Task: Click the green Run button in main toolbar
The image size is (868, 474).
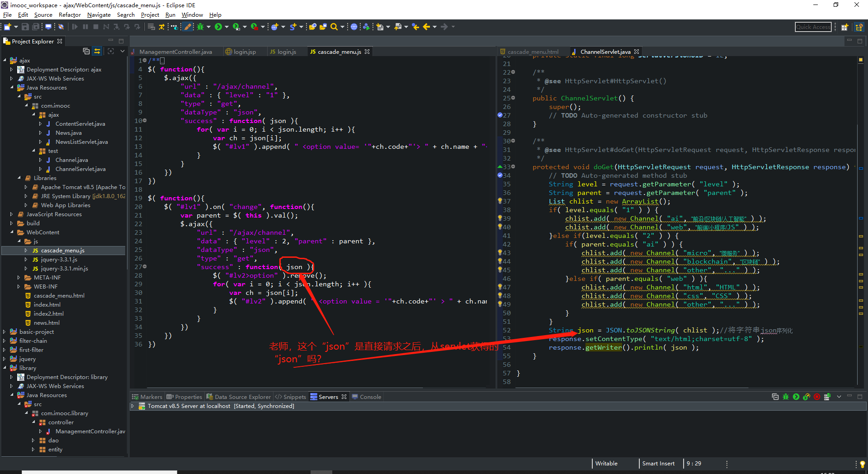Action: tap(218, 27)
